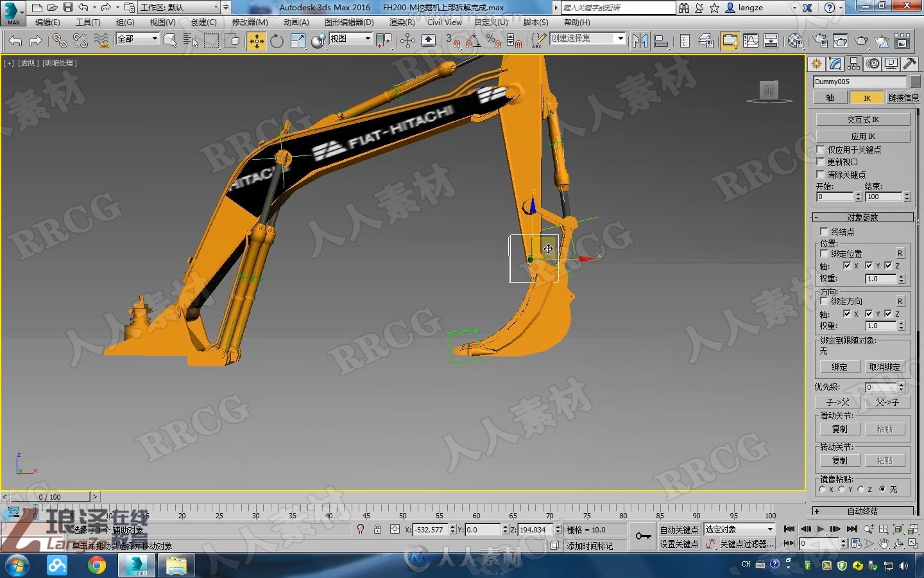This screenshot has width=924, height=578.
Task: Open the Curve Editor
Action: pos(750,41)
